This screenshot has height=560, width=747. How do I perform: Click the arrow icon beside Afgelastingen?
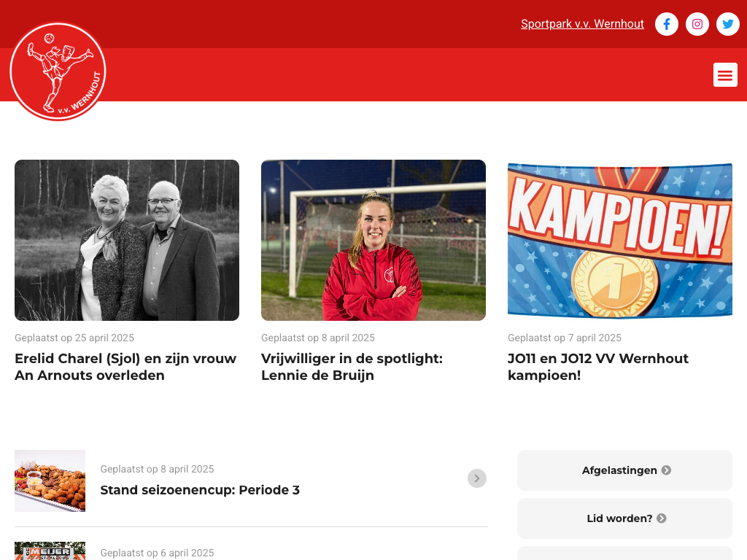coord(666,470)
